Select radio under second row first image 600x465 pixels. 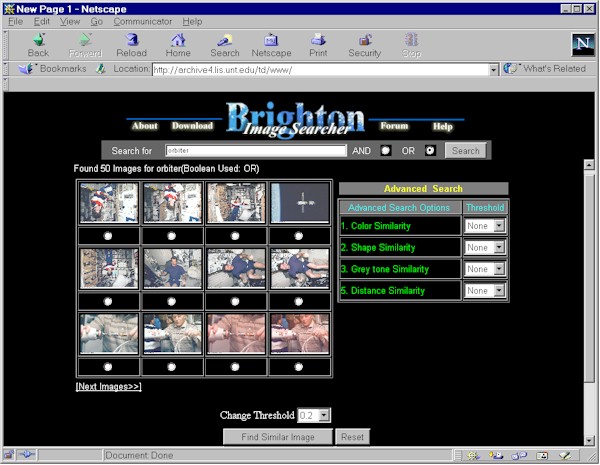108,302
